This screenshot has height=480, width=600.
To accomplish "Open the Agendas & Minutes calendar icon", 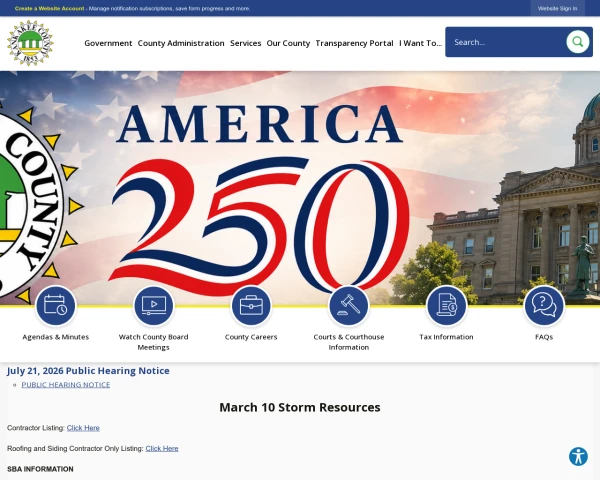I will point(55,305).
